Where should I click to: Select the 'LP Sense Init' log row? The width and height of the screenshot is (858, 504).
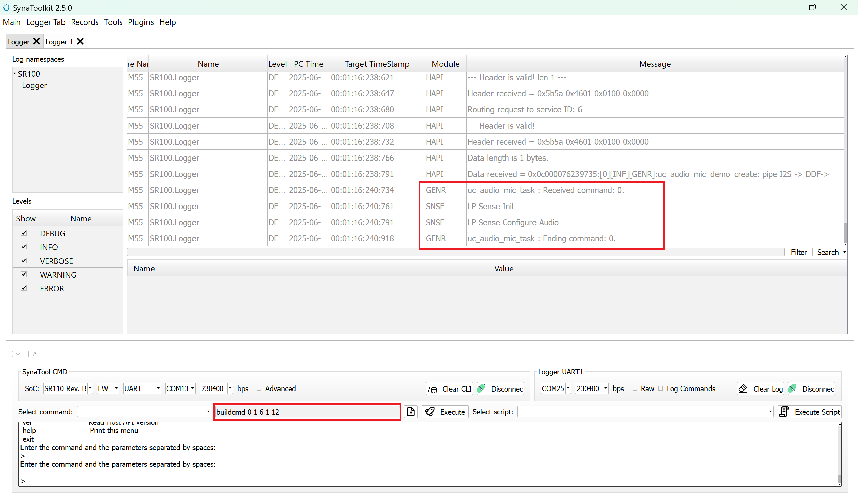pos(485,206)
